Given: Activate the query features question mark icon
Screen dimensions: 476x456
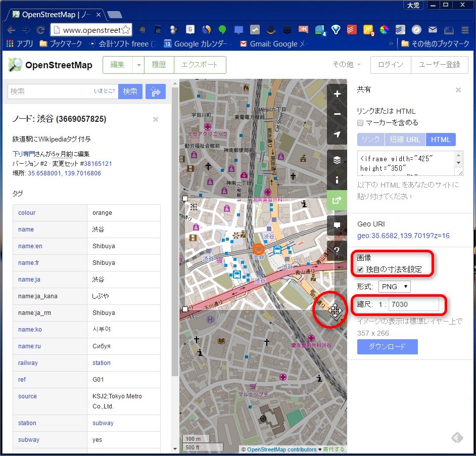Looking at the screenshot, I should click(337, 250).
